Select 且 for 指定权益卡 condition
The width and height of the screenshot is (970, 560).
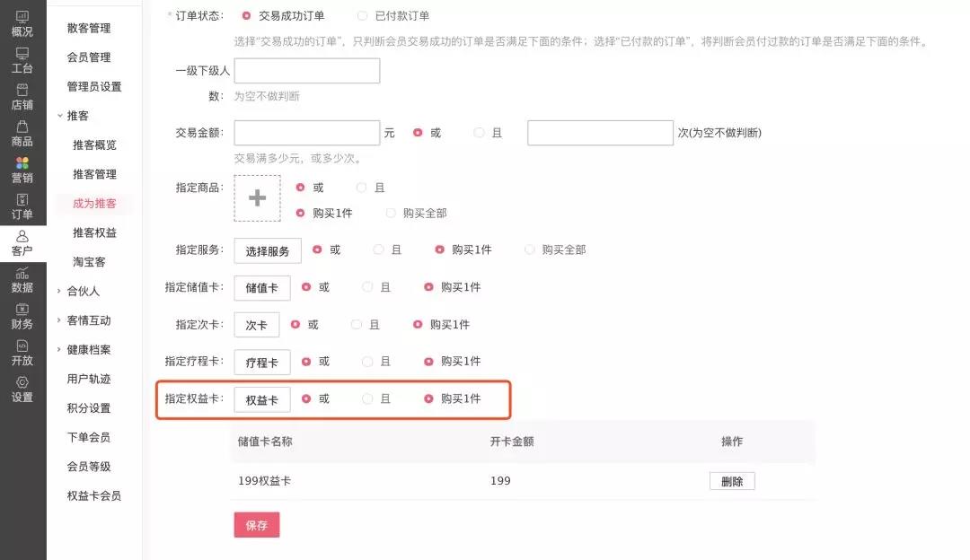[x=367, y=398]
